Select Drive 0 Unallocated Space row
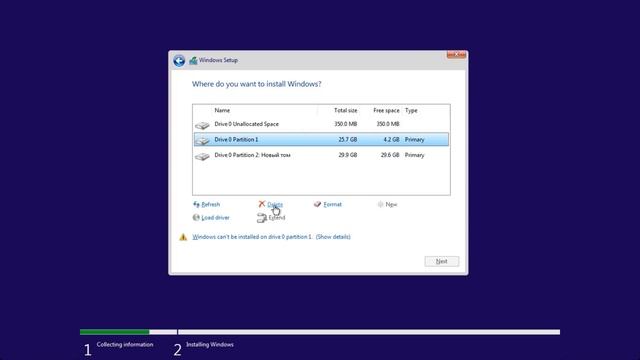The width and height of the screenshot is (640, 360). click(x=321, y=124)
